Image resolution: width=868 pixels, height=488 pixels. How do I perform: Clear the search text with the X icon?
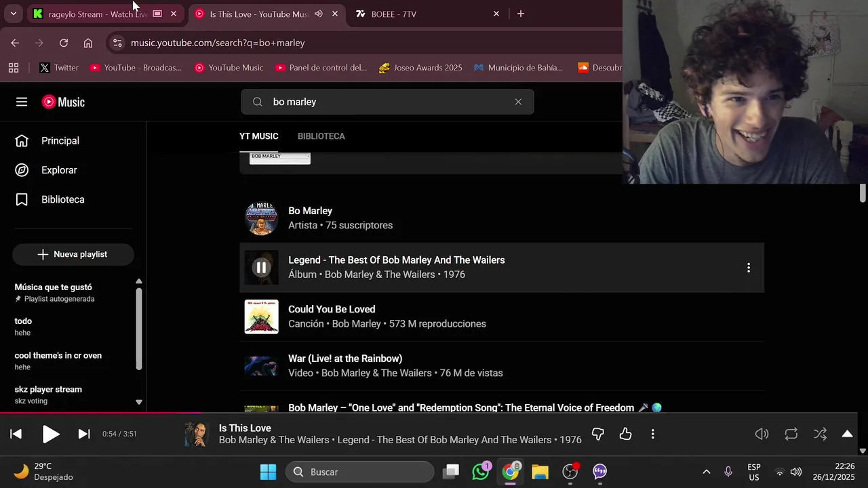[x=518, y=102]
